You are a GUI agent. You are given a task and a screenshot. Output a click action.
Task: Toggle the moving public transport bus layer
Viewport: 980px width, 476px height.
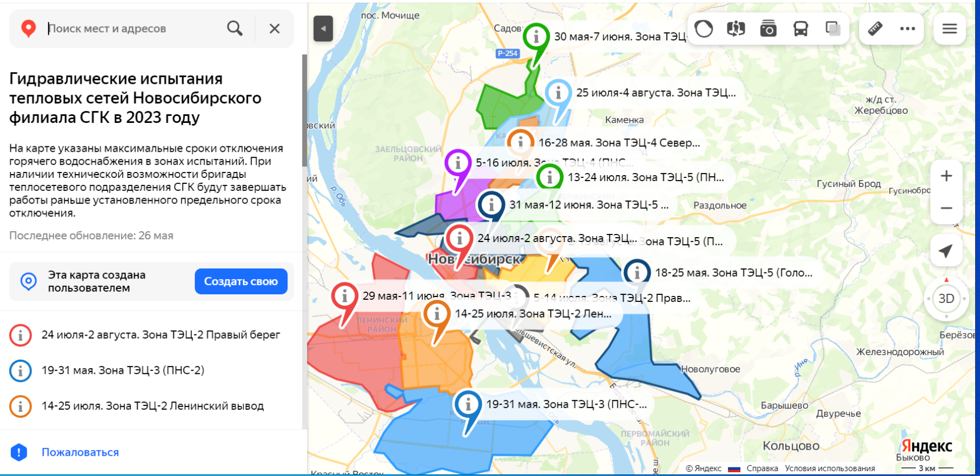800,28
